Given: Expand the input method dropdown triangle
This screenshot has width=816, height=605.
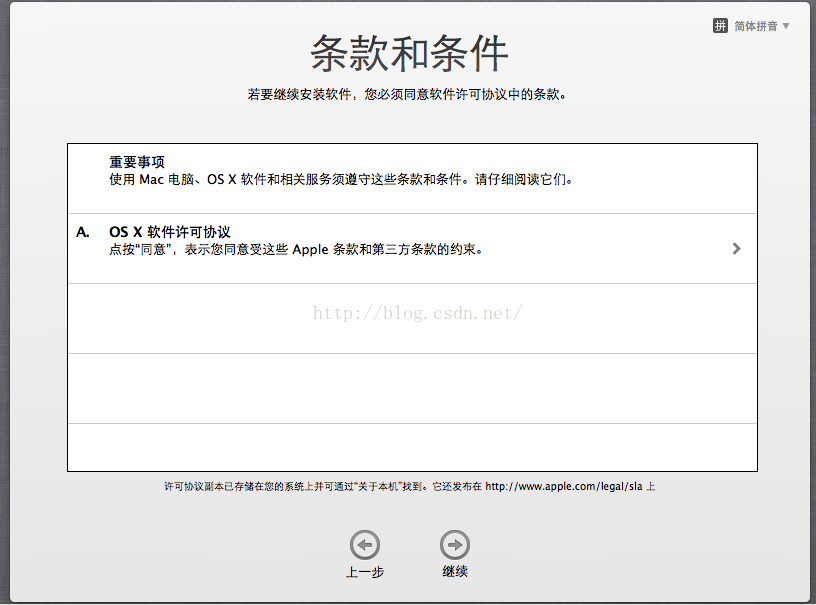Looking at the screenshot, I should [x=786, y=26].
